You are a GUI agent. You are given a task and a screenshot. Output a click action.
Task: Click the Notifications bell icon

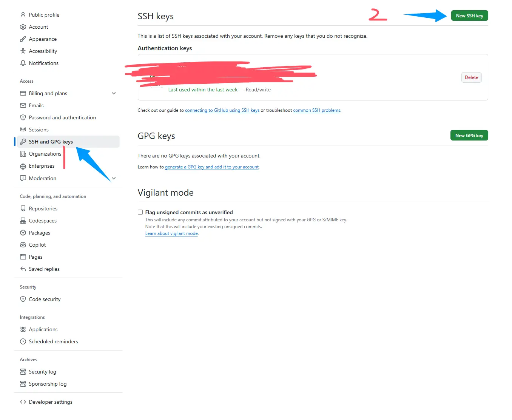23,63
